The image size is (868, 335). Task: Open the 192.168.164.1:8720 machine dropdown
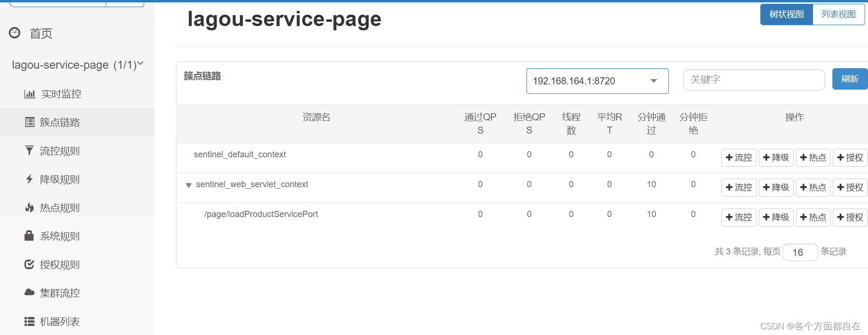coord(597,81)
